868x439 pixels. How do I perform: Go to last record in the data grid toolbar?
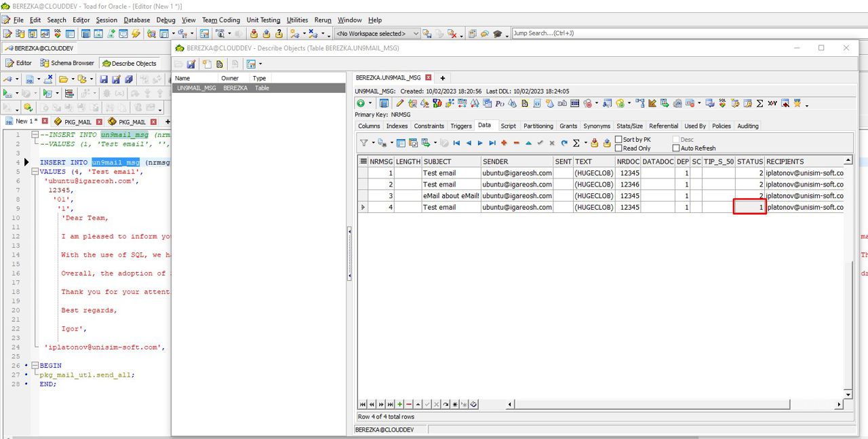[492, 143]
